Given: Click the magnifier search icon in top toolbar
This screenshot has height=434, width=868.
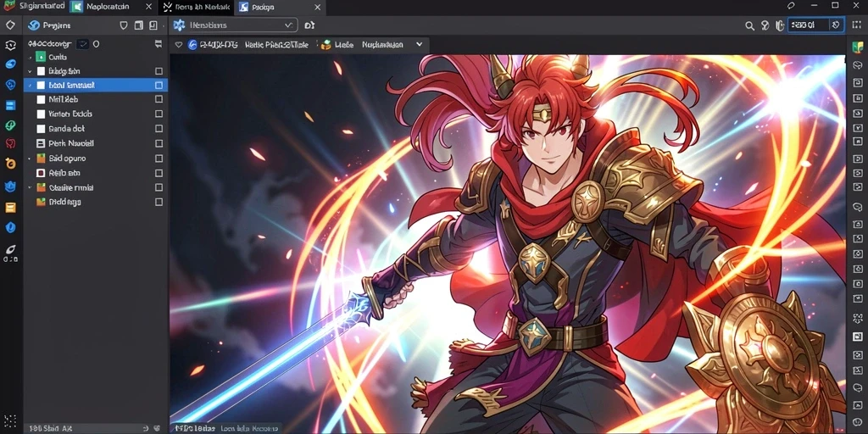Looking at the screenshot, I should pyautogui.click(x=749, y=25).
